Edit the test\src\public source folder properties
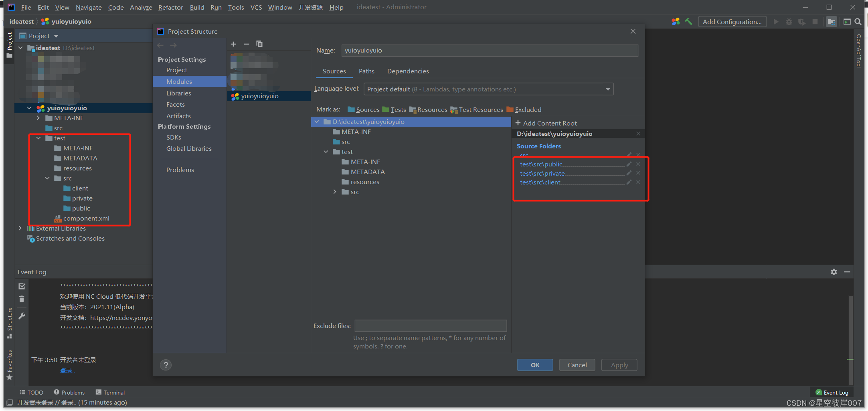Image resolution: width=868 pixels, height=411 pixels. tap(629, 164)
